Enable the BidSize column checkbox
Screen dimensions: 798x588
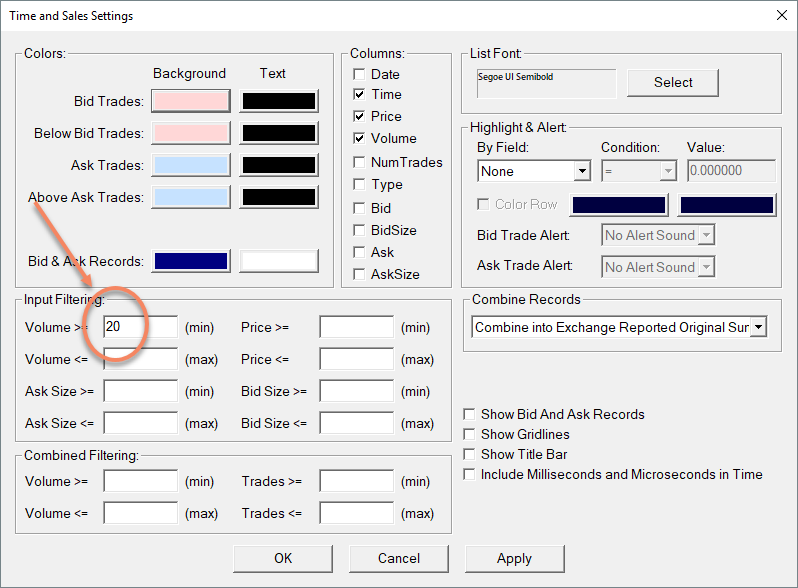coord(359,230)
